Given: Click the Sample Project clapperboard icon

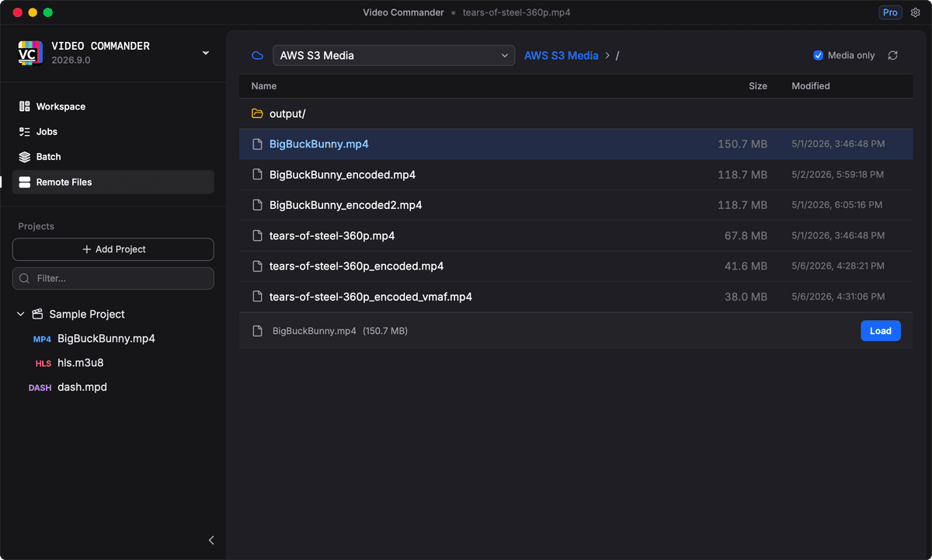Looking at the screenshot, I should [x=37, y=314].
